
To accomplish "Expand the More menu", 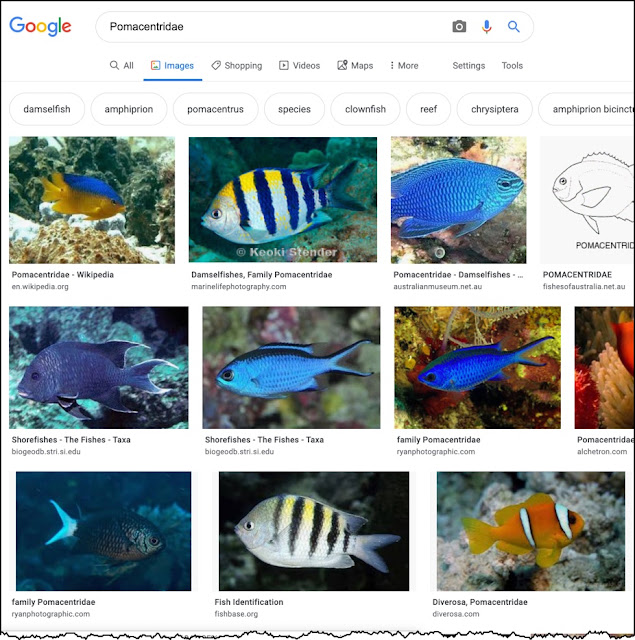I will (404, 65).
